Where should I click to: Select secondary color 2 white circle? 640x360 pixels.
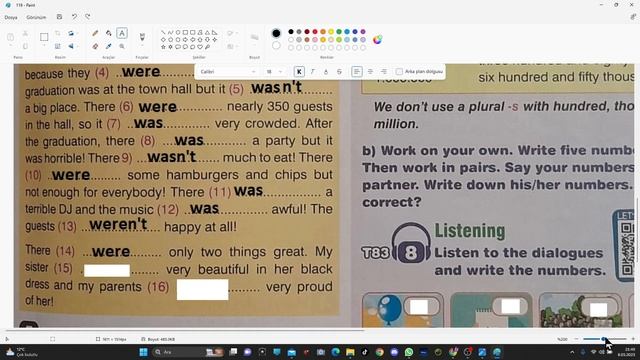(x=276, y=45)
